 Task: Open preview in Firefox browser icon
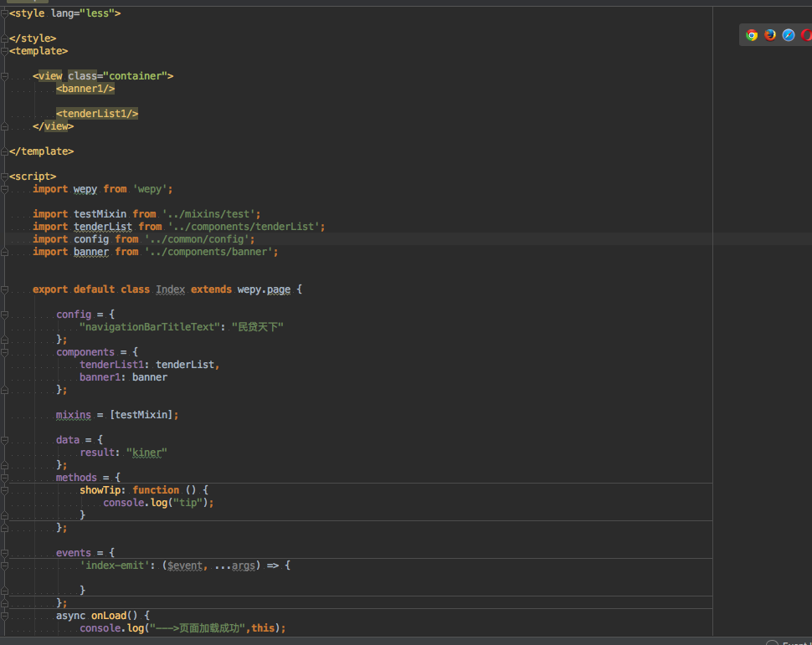[x=769, y=35]
